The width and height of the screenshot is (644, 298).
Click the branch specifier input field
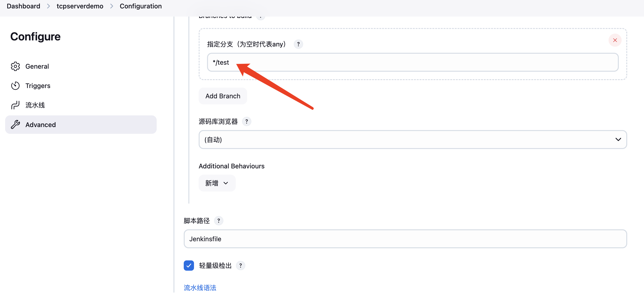click(412, 63)
